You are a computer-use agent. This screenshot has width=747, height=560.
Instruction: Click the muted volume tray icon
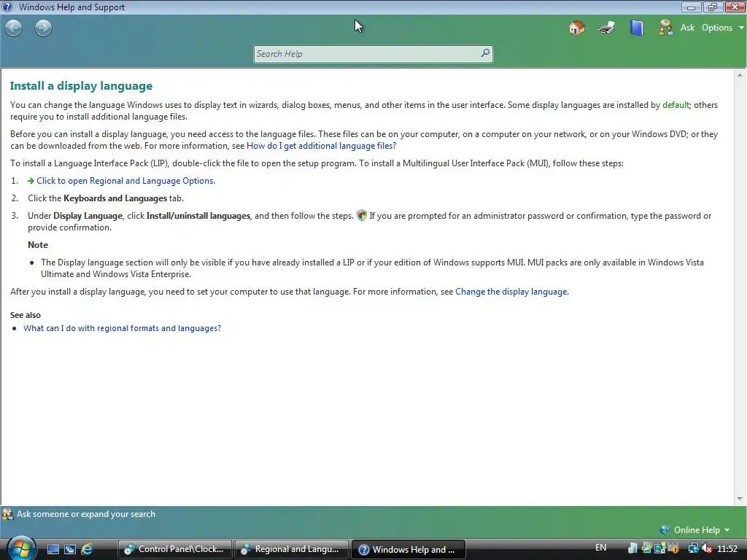pos(706,548)
